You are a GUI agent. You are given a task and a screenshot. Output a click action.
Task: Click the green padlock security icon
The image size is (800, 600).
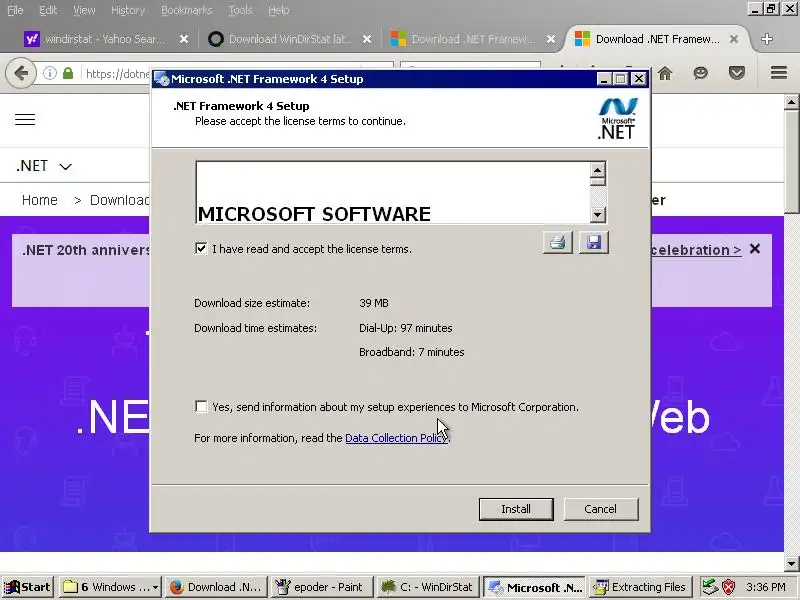point(68,73)
